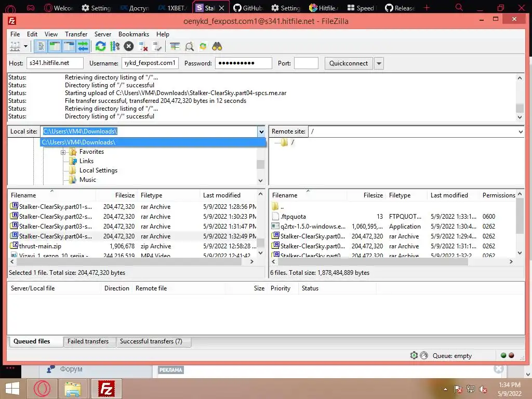Image resolution: width=532 pixels, height=399 pixels.
Task: Open the Quickconnect history dropdown
Action: point(379,63)
